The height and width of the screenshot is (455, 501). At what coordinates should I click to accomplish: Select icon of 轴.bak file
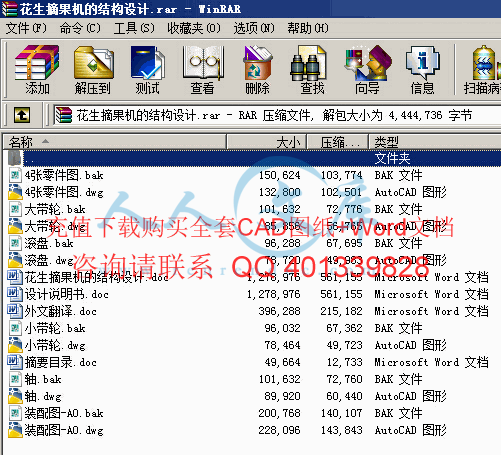point(15,379)
